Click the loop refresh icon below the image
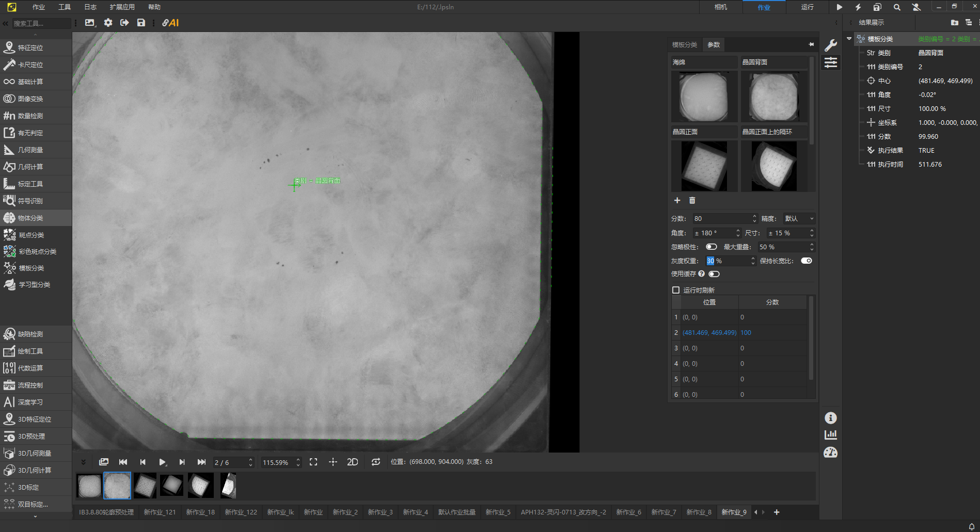This screenshot has width=980, height=532. (376, 462)
